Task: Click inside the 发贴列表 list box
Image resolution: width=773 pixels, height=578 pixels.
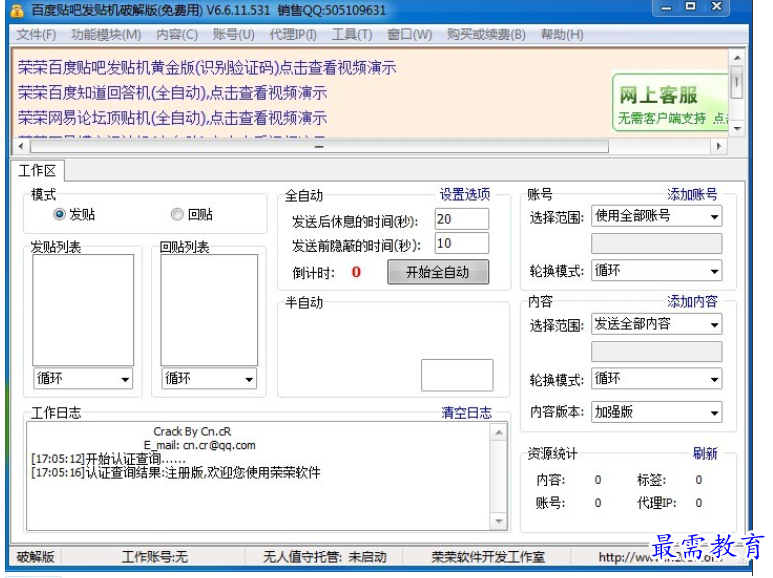Action: tap(83, 310)
